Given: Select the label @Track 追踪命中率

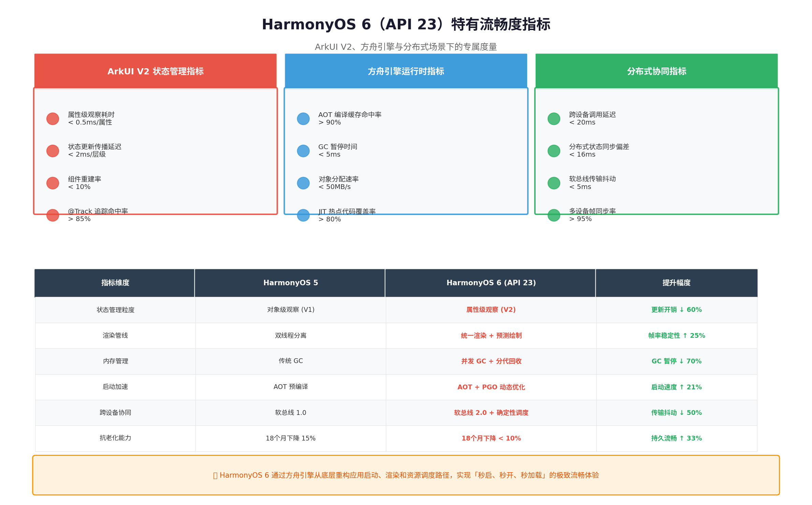Looking at the screenshot, I should pos(98,211).
